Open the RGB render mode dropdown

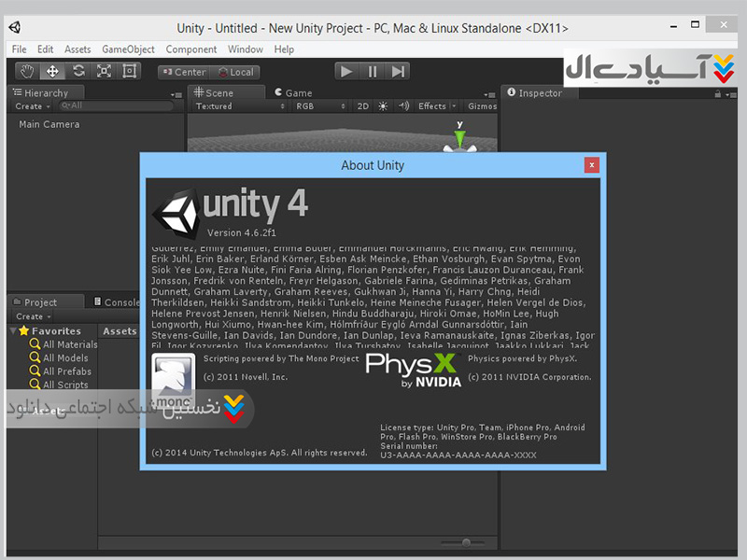click(x=318, y=106)
